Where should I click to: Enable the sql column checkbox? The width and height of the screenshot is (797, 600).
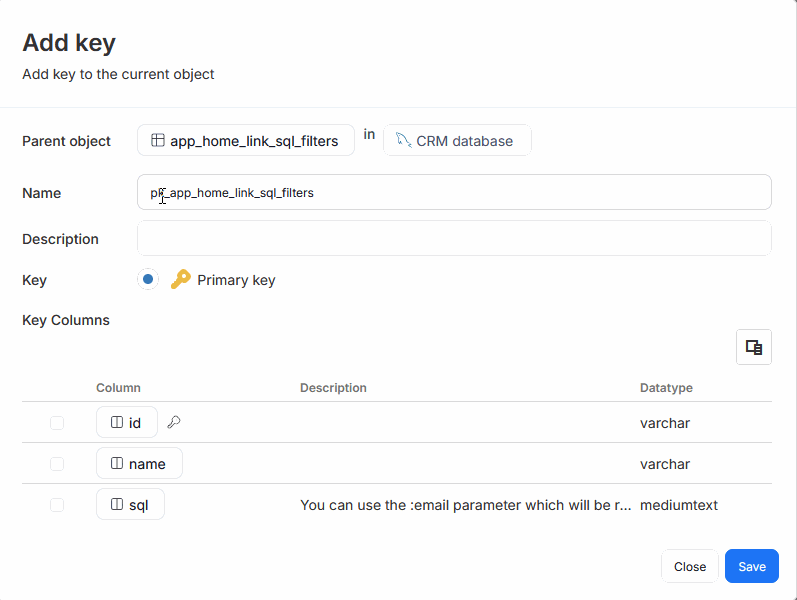57,505
